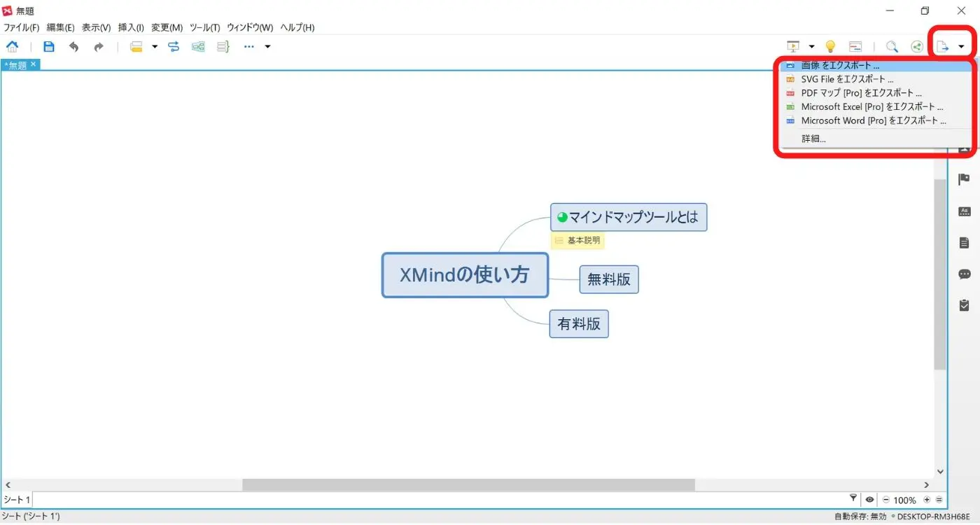
Task: Choose 画像 をエクスポート
Action: pos(874,66)
